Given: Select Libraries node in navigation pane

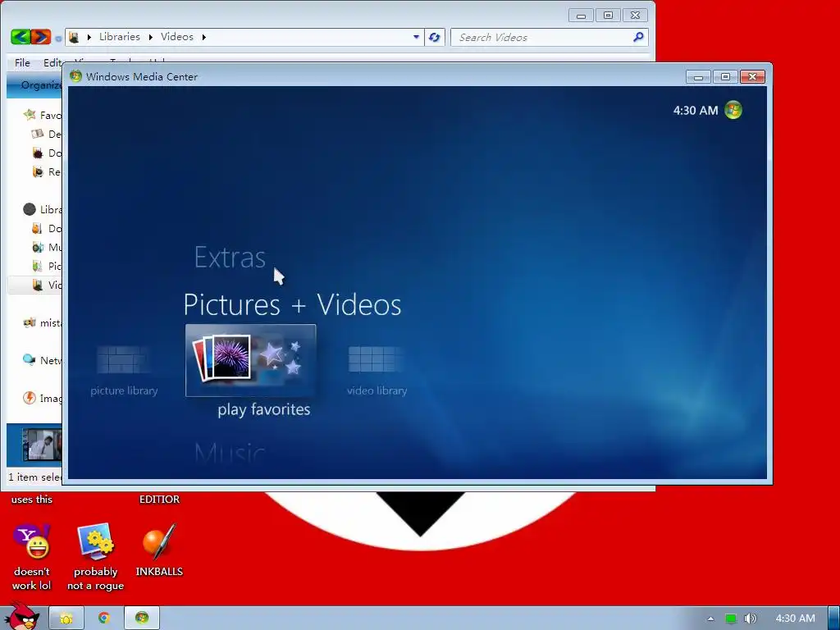Looking at the screenshot, I should click(43, 209).
